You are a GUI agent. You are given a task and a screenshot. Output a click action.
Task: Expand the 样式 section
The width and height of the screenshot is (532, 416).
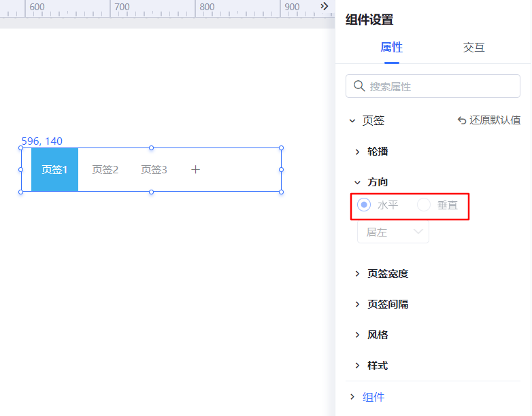point(357,366)
